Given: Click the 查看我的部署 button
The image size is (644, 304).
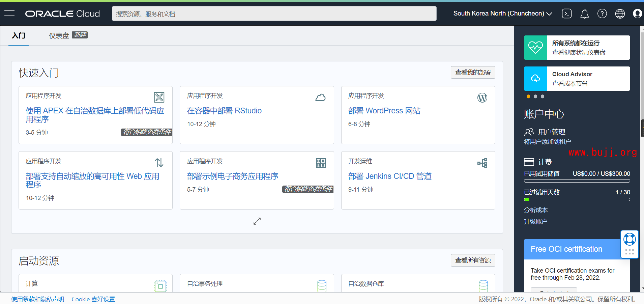Looking at the screenshot, I should (x=473, y=73).
